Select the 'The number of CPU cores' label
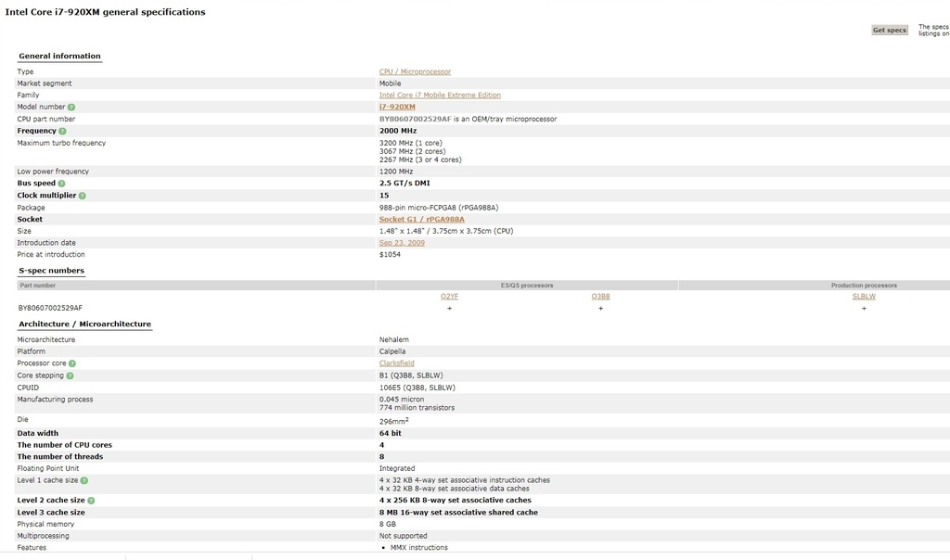The image size is (950, 560). [x=64, y=445]
